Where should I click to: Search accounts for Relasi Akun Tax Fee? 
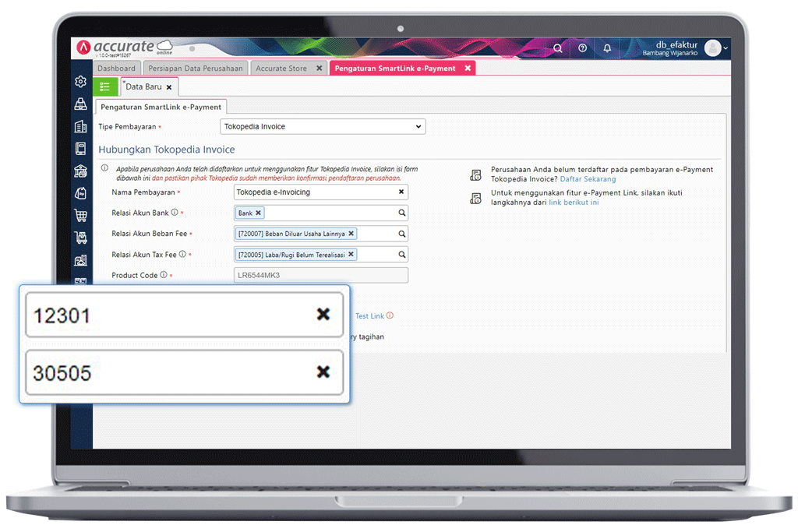(x=401, y=254)
